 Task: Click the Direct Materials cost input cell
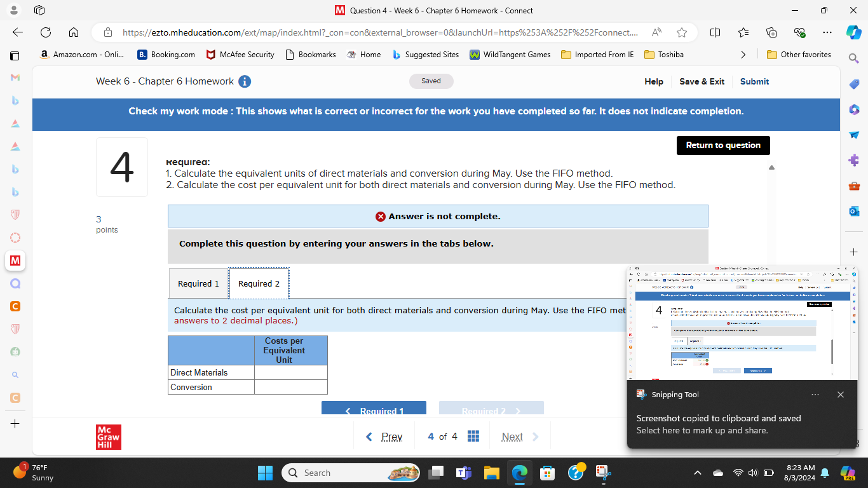(x=290, y=372)
